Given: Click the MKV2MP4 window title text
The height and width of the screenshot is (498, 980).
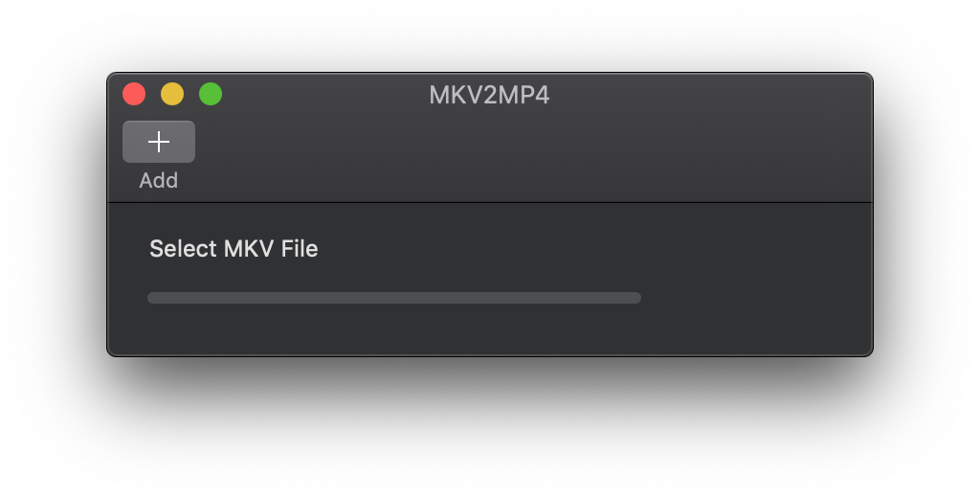Looking at the screenshot, I should (489, 95).
